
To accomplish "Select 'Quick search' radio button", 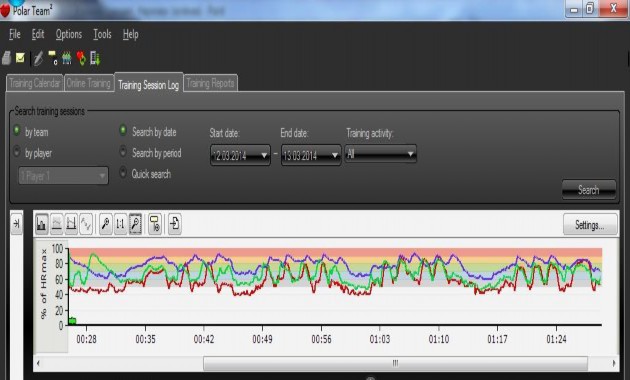I will (x=123, y=173).
